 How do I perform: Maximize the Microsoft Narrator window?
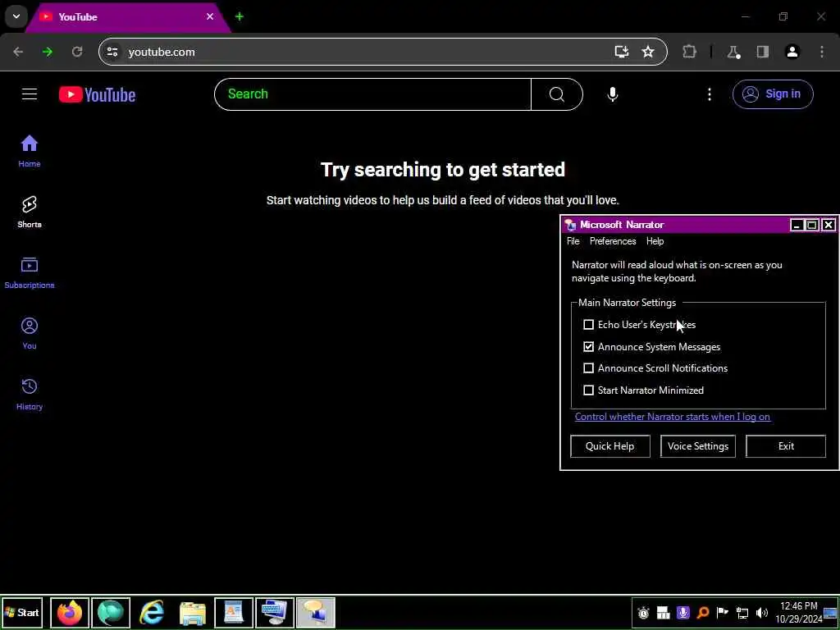pos(812,225)
